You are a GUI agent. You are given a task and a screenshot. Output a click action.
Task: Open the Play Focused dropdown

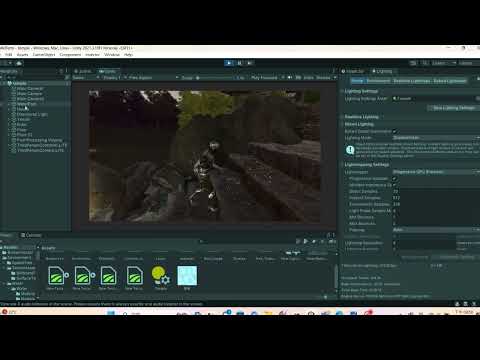pos(267,78)
